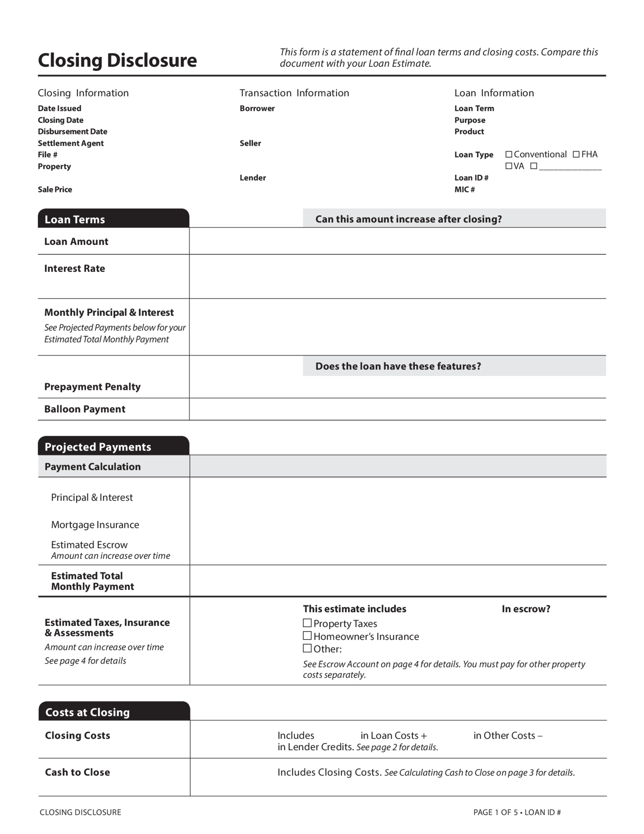Click 'Does the loan have these features?'
The image size is (644, 834).
pos(398,366)
